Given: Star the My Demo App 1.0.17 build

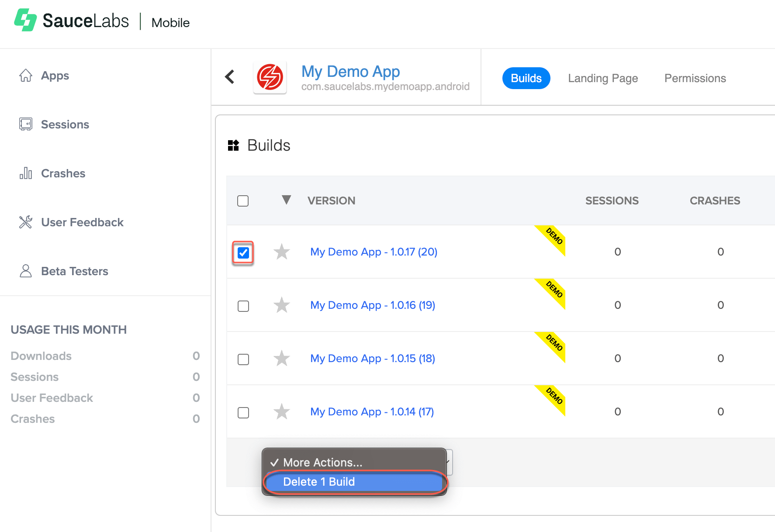Looking at the screenshot, I should coord(282,252).
